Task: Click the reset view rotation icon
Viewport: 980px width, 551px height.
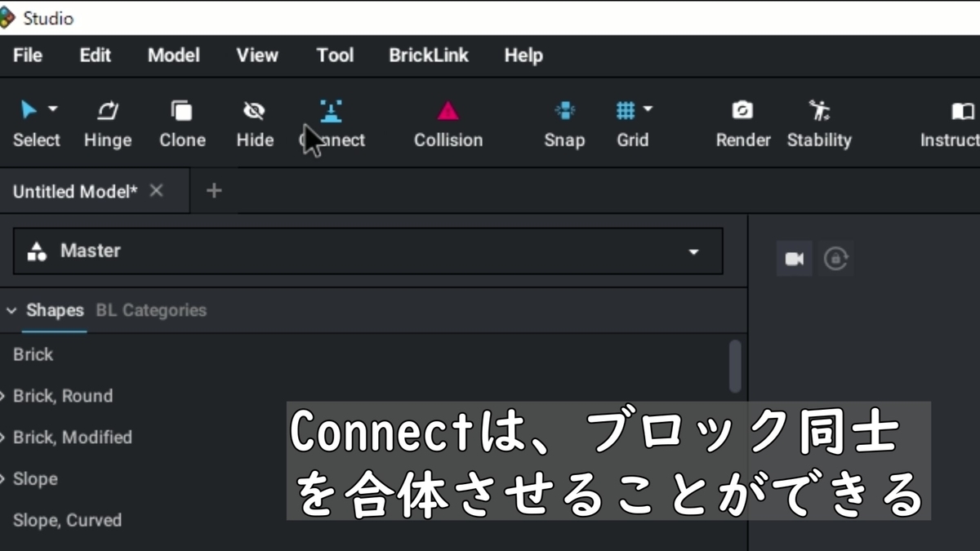Action: 835,259
